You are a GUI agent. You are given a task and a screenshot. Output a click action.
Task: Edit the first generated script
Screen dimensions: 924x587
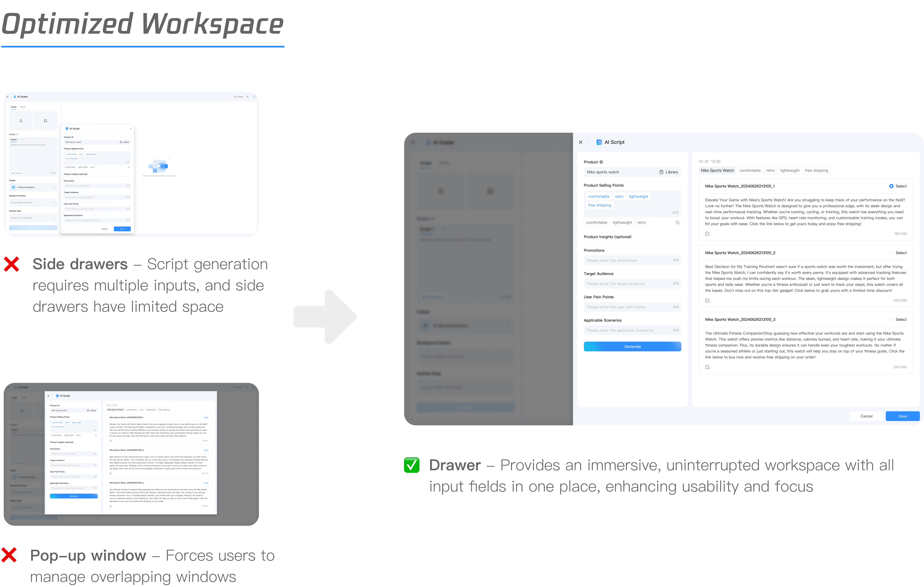pos(707,234)
